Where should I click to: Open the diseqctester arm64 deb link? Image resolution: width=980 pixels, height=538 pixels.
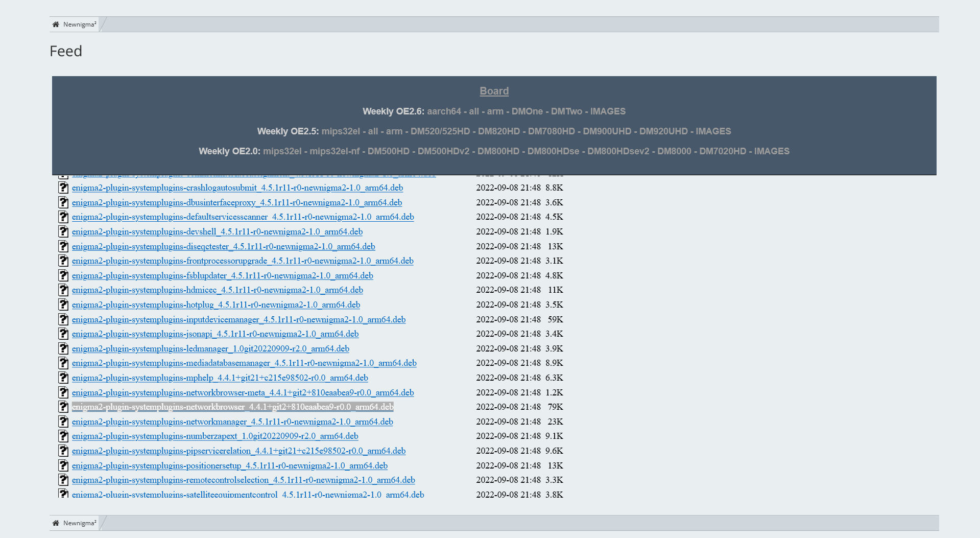coord(223,247)
